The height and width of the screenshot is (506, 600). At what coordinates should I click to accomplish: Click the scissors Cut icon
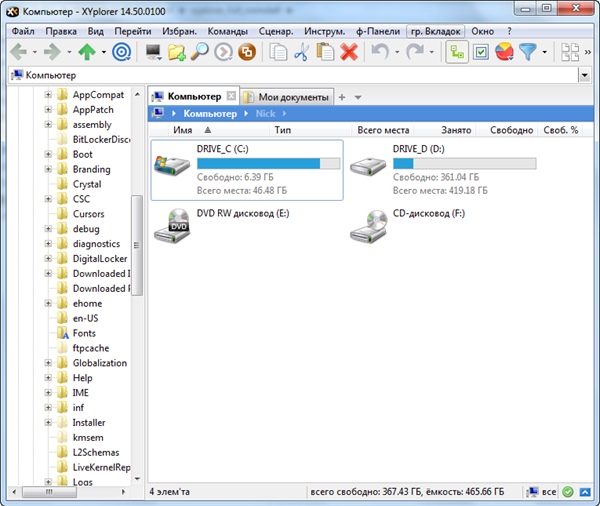pyautogui.click(x=301, y=51)
